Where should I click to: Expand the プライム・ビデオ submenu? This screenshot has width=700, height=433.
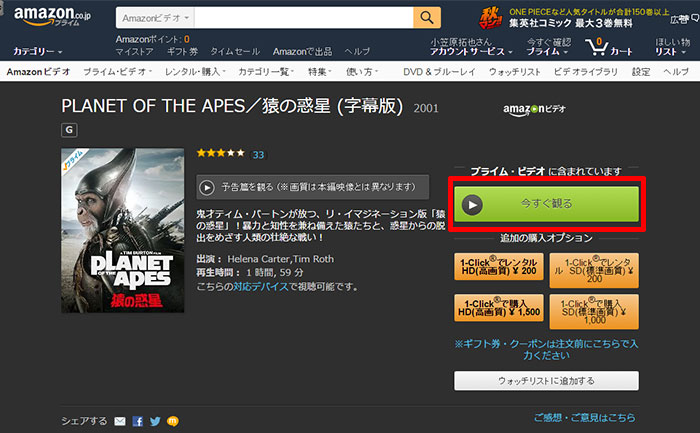pyautogui.click(x=117, y=72)
